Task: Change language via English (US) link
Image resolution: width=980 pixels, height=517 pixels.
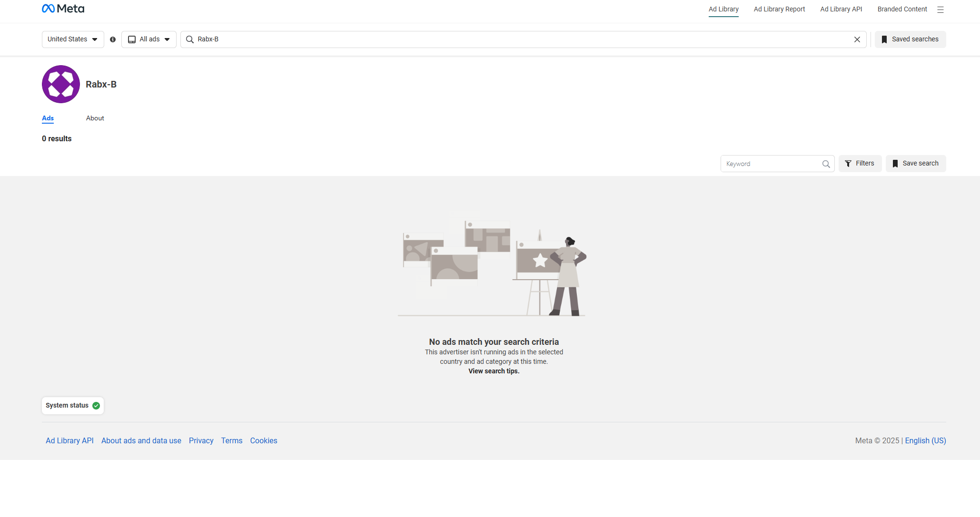Action: pos(925,440)
